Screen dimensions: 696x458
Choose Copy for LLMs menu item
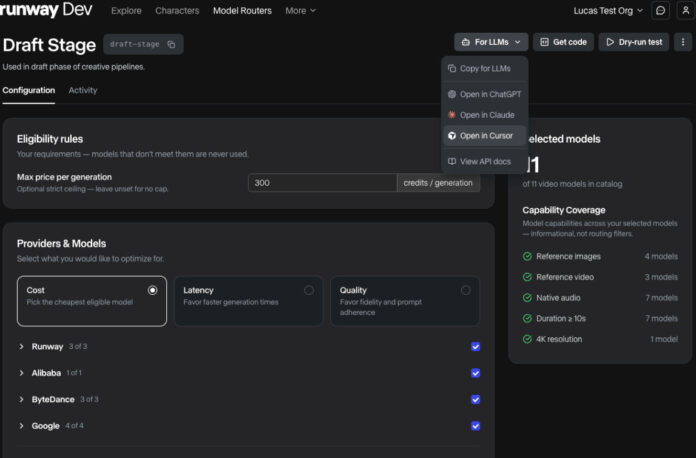tap(485, 68)
